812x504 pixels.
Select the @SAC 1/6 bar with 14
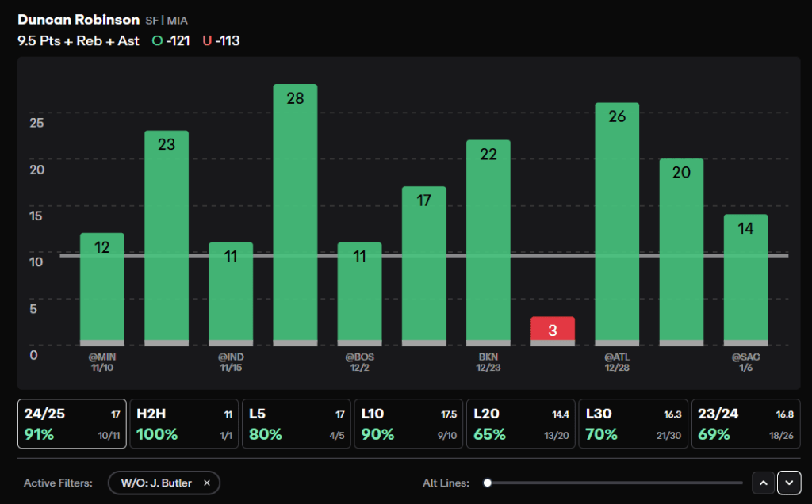coord(745,280)
